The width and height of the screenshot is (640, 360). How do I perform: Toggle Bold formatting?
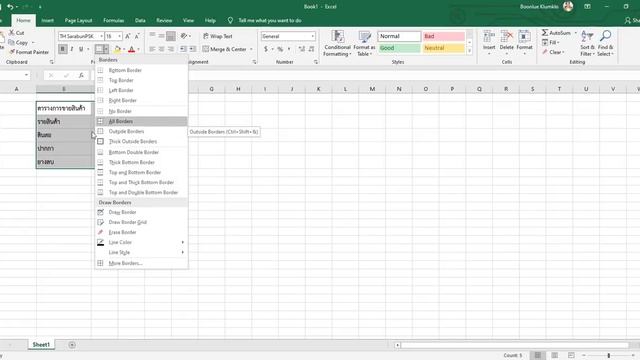[62, 49]
